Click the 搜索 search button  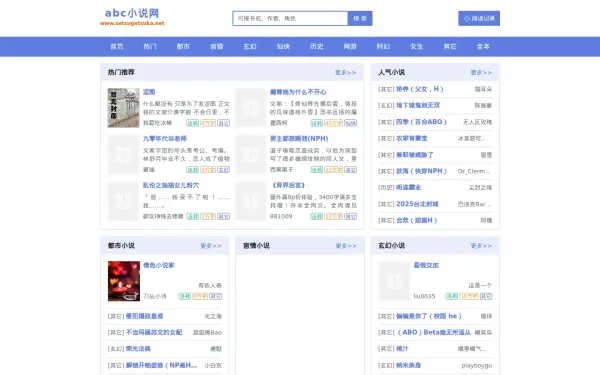point(360,18)
